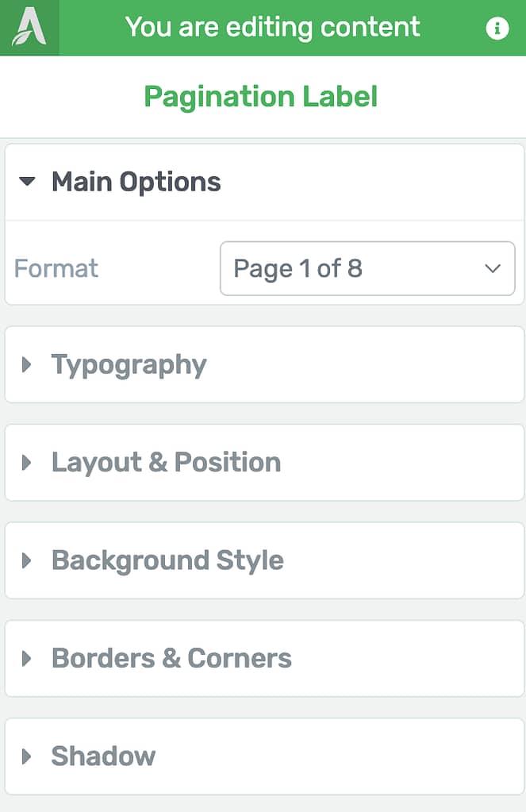Expand the Borders & Corners panel
The width and height of the screenshot is (526, 812).
click(264, 658)
